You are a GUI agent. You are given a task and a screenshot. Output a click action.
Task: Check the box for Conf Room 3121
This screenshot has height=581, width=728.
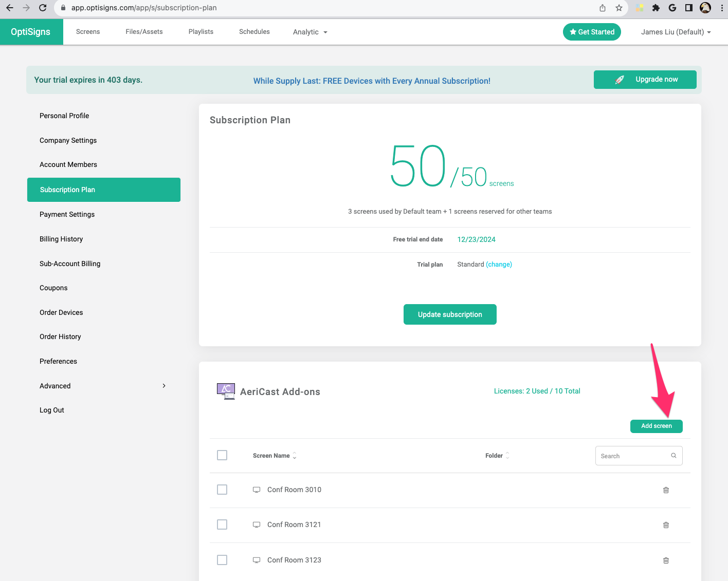click(x=222, y=524)
